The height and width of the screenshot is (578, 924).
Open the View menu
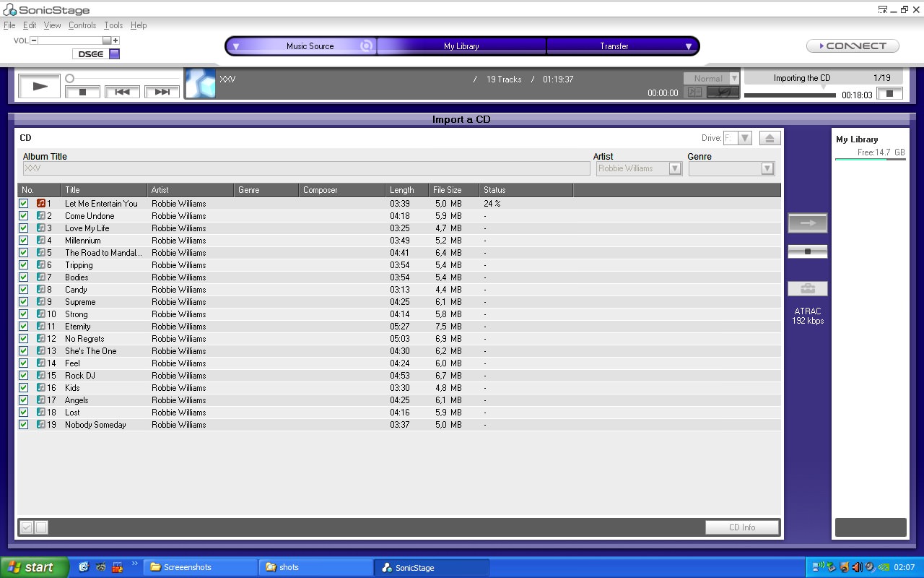point(52,25)
